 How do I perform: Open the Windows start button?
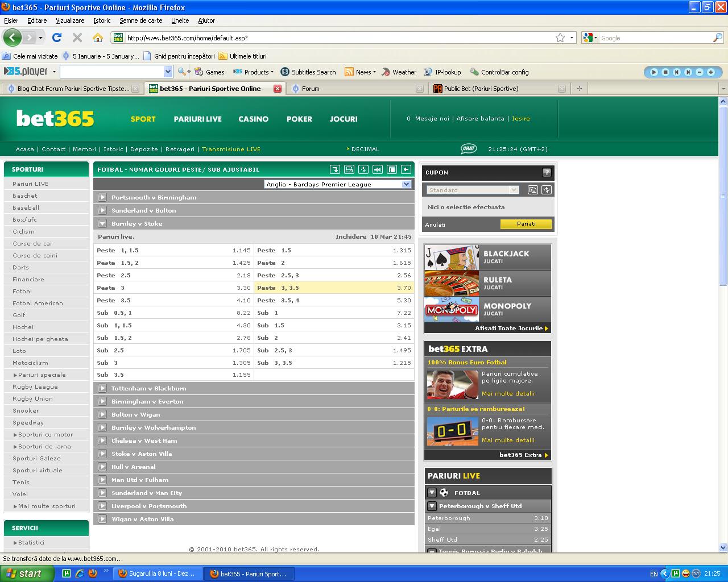pyautogui.click(x=27, y=573)
